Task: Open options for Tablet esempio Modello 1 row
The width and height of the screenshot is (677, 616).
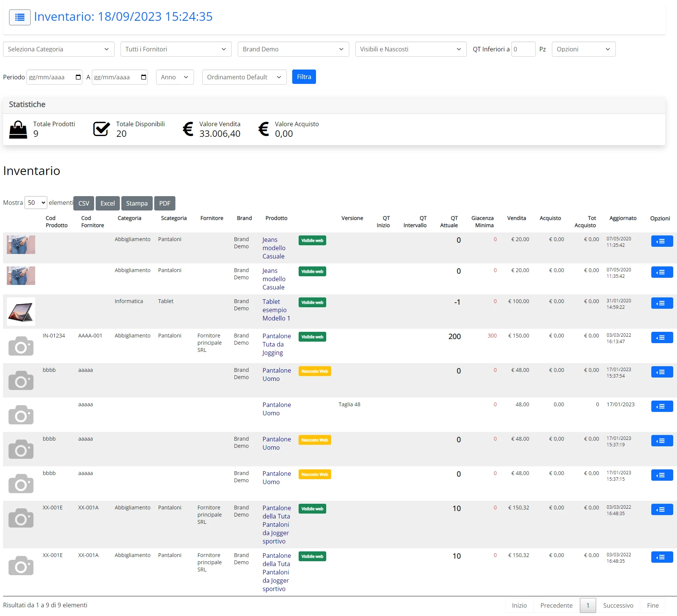Action: (662, 303)
